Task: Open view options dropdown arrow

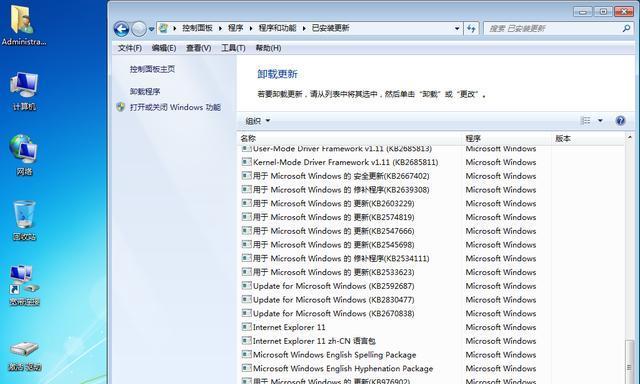Action: (600, 121)
